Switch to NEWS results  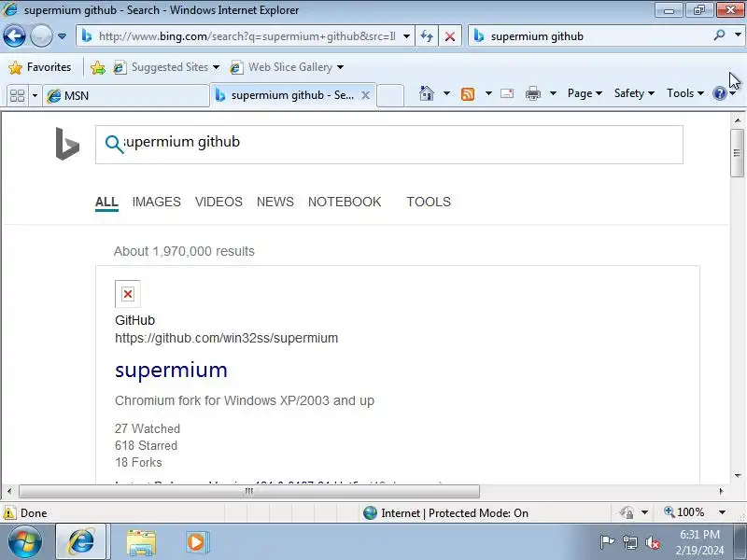pos(275,202)
